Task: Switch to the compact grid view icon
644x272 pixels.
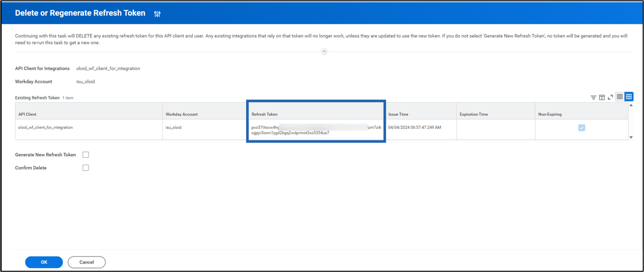Action: (x=620, y=96)
